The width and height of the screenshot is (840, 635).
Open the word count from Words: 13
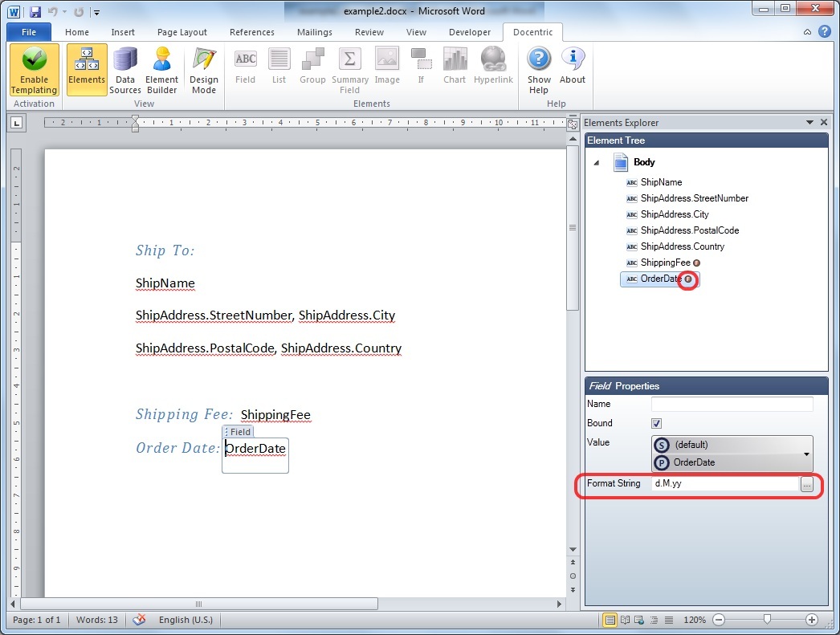(97, 620)
